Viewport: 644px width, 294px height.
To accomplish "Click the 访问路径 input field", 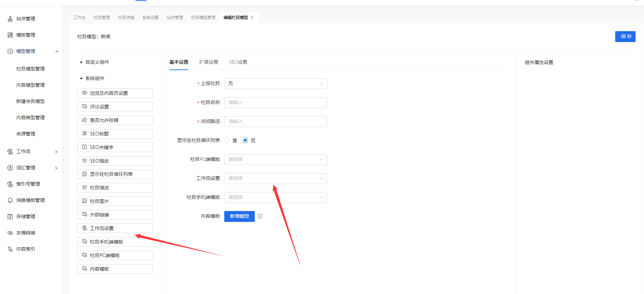I will 276,122.
